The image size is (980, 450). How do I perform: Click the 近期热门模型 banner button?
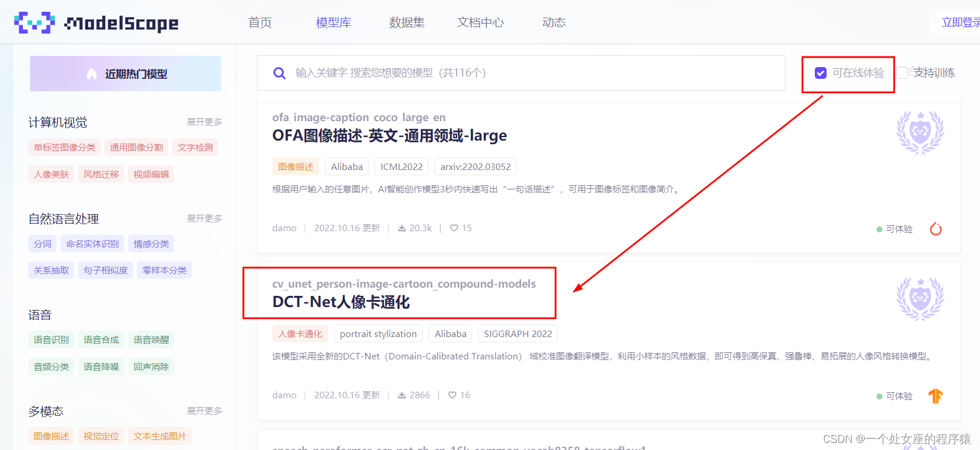(x=125, y=74)
